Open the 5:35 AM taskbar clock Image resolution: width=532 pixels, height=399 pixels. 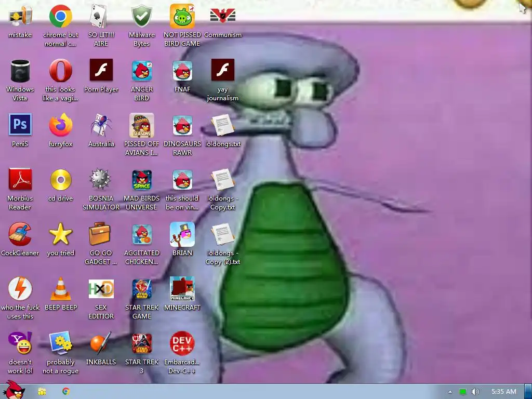[504, 392]
